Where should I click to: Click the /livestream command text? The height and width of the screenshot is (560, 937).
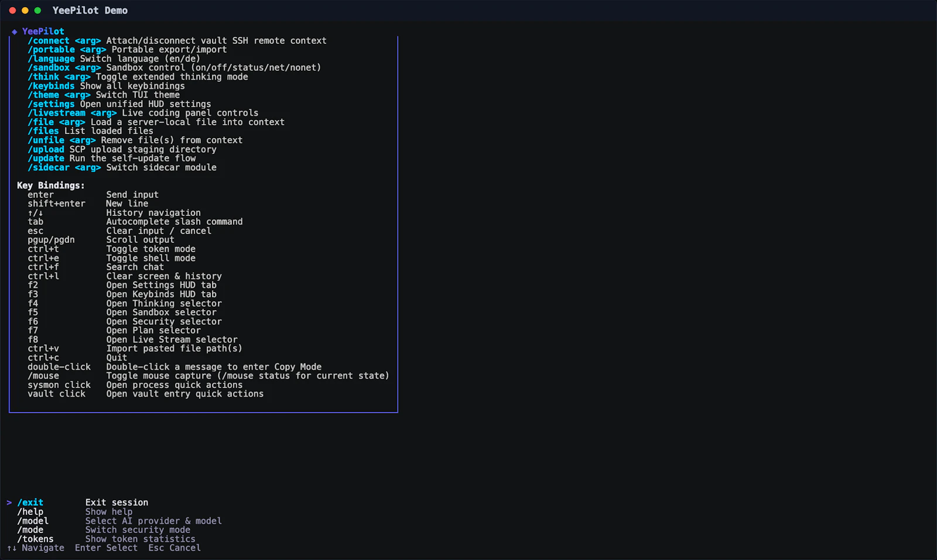56,113
